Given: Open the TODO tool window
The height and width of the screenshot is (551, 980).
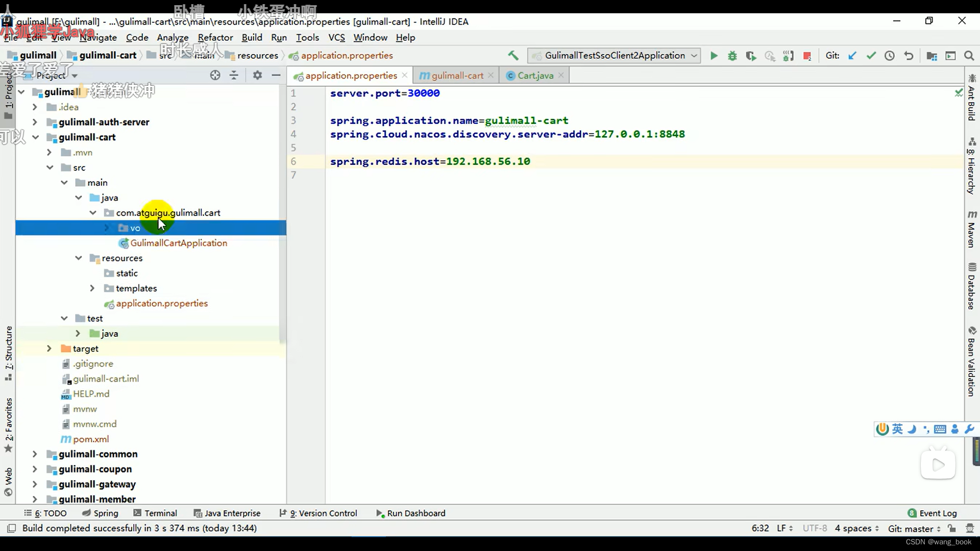Looking at the screenshot, I should 45,513.
